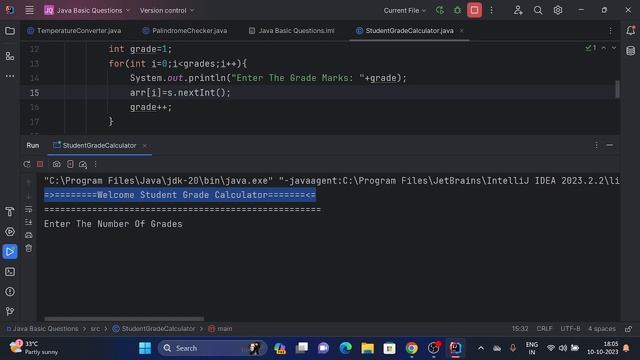Open the main hamburger menu
The image size is (640, 360).
tap(29, 10)
